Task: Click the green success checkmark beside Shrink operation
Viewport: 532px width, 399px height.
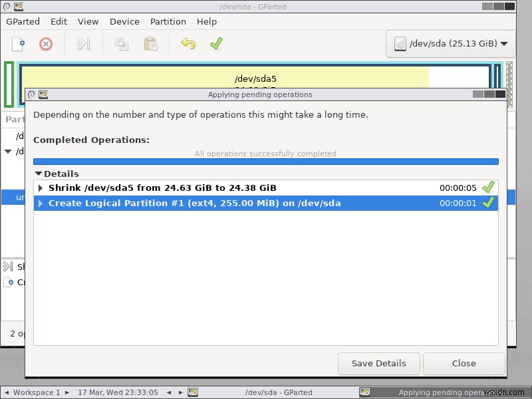Action: coord(489,188)
